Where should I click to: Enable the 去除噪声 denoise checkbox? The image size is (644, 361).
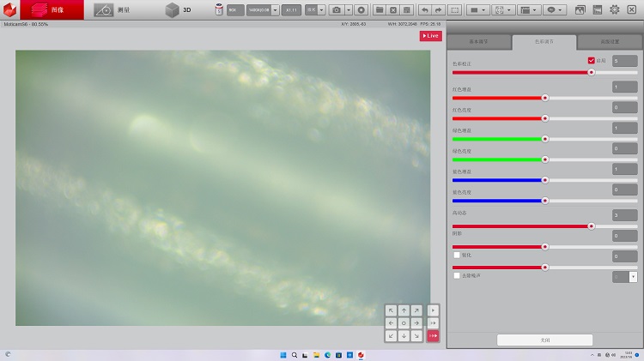click(x=457, y=275)
